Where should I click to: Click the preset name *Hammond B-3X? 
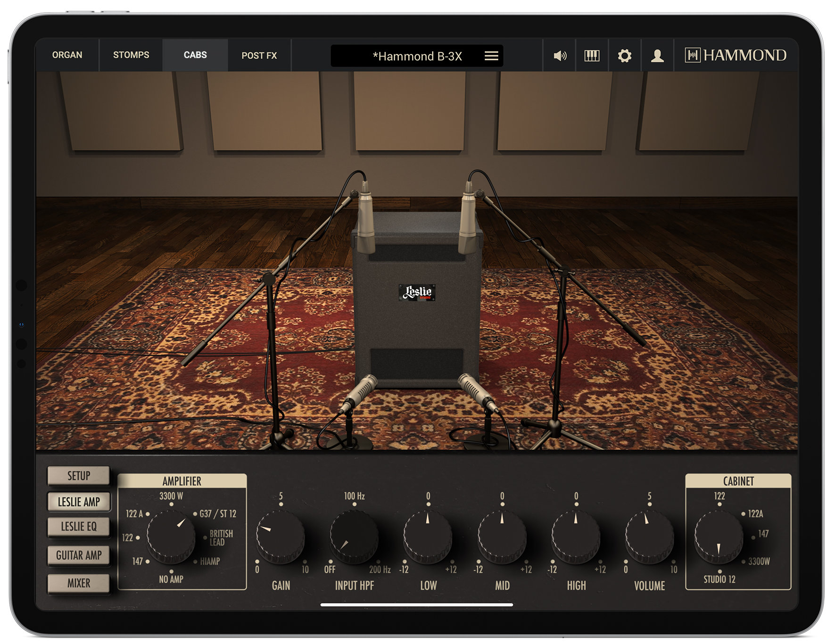(417, 55)
